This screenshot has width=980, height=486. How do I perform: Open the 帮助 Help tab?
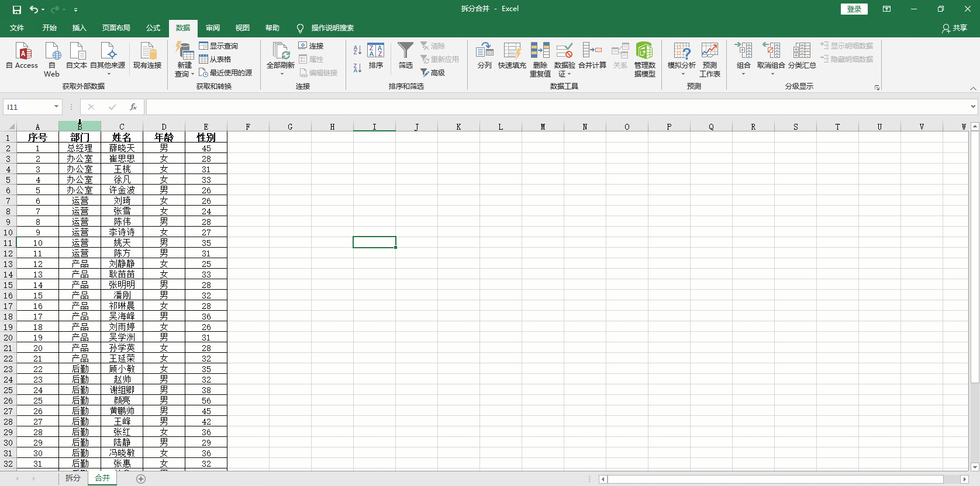272,28
